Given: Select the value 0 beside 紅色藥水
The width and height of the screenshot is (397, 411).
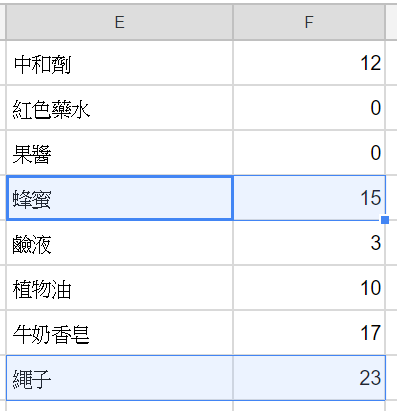Looking at the screenshot, I should tap(309, 108).
